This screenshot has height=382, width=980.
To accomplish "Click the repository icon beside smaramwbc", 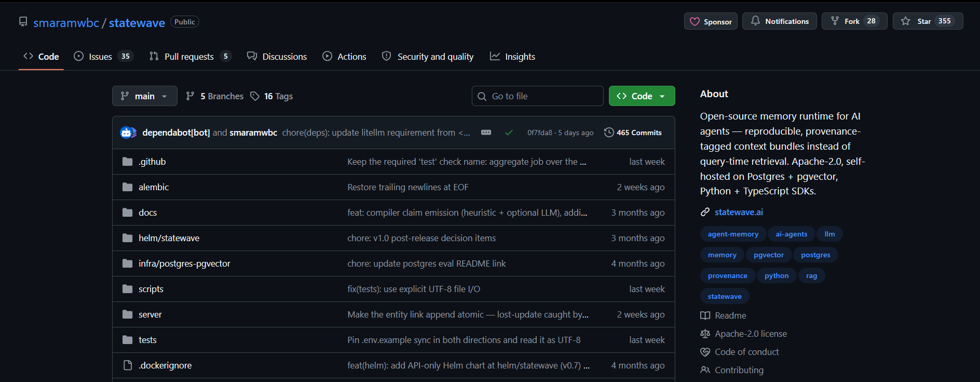I will tap(23, 22).
